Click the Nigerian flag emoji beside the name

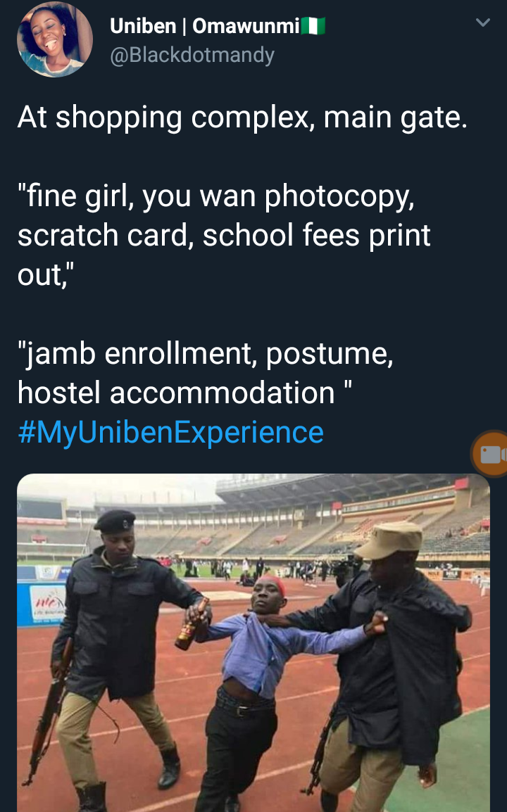313,26
